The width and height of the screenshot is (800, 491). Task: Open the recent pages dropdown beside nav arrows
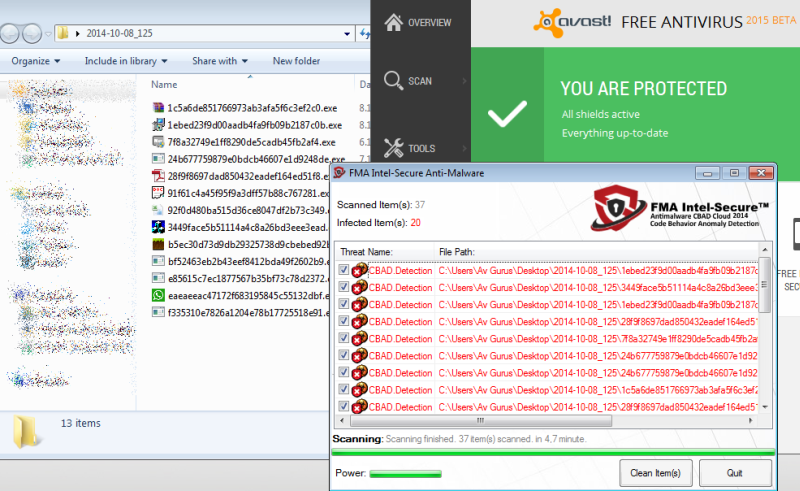(48, 34)
